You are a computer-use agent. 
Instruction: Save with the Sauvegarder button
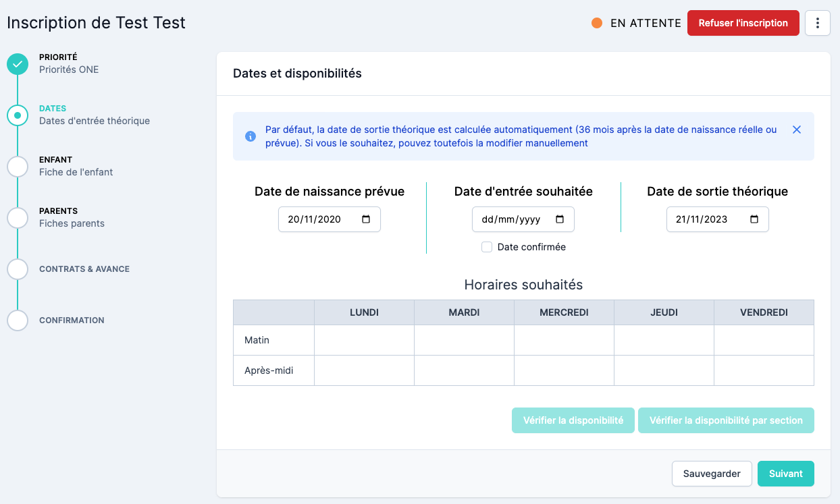[x=711, y=474]
